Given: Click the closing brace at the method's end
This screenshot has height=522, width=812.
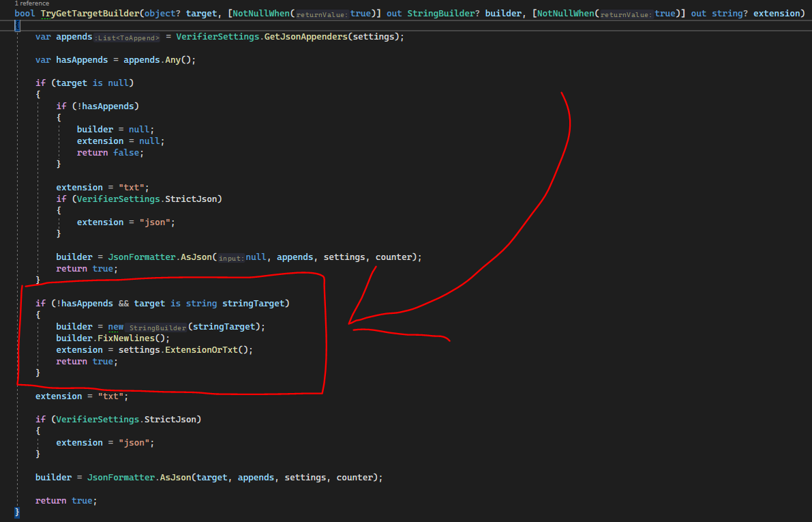Looking at the screenshot, I should (x=16, y=511).
